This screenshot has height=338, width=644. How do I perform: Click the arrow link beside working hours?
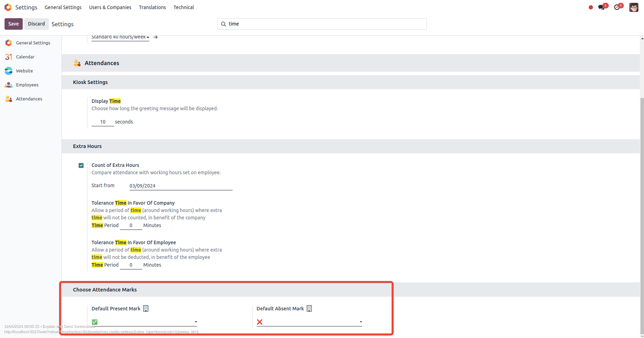[x=156, y=37]
